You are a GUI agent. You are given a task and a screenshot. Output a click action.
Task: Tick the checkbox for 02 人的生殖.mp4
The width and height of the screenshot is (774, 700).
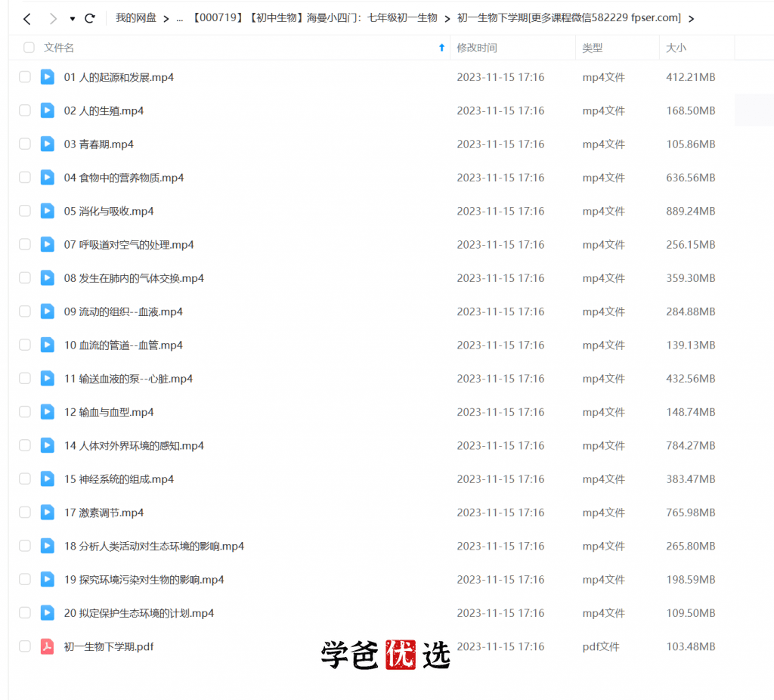[x=25, y=110]
